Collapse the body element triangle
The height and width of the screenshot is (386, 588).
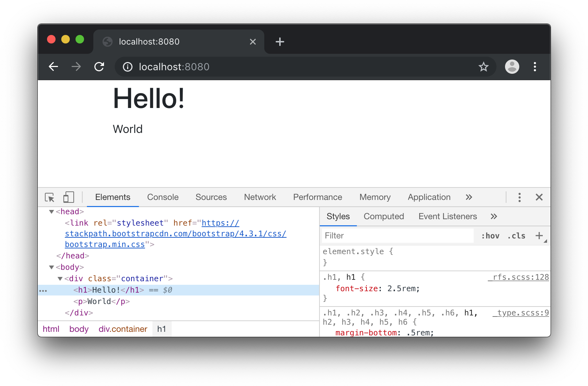(51, 267)
